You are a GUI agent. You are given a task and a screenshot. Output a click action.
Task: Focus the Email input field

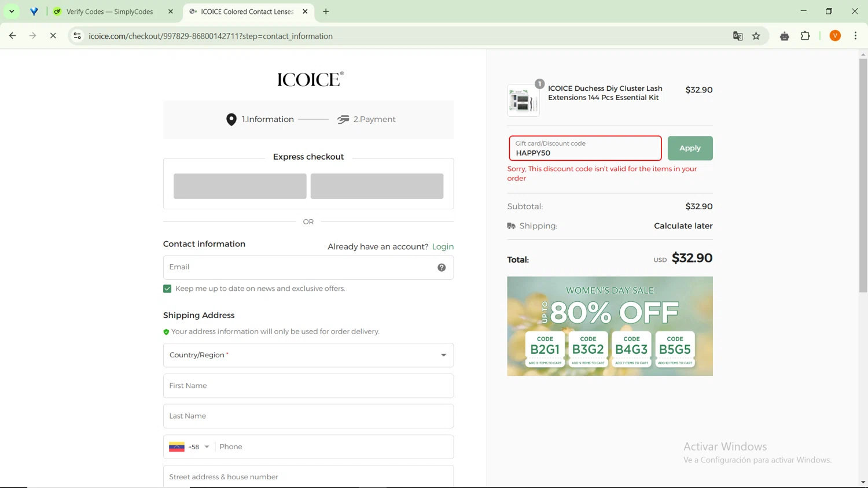(308, 267)
